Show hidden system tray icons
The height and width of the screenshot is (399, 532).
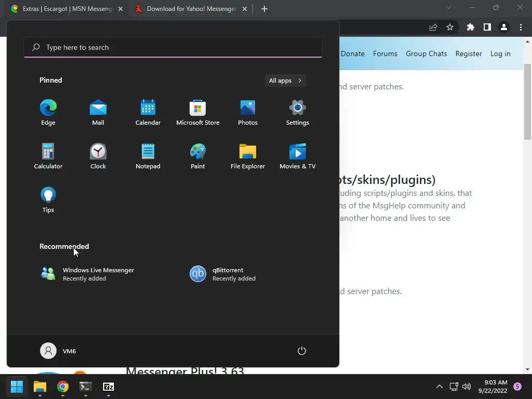pyautogui.click(x=440, y=387)
